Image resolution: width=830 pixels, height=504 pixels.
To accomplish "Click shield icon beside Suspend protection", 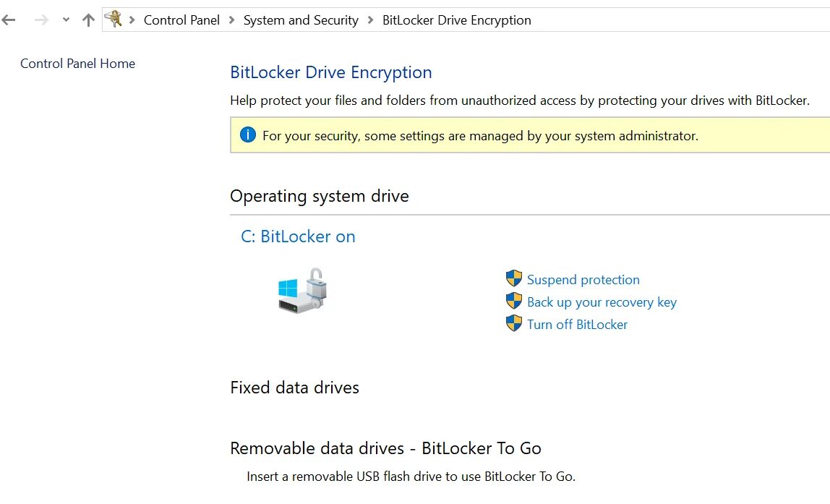I will click(514, 278).
